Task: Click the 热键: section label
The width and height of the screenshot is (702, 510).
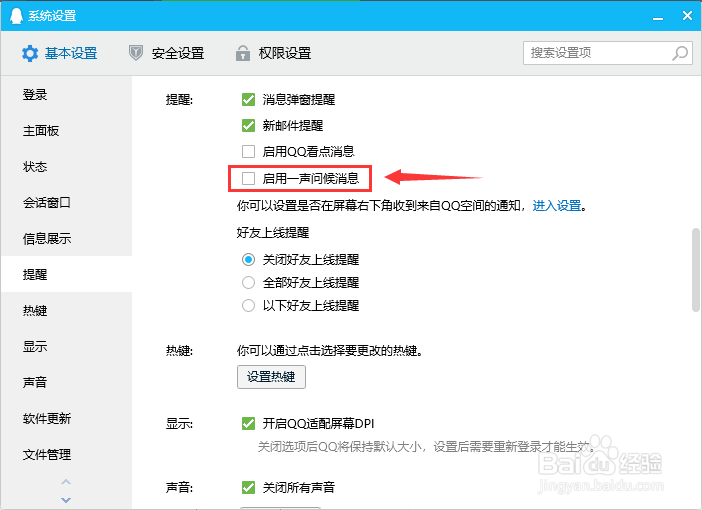Action: [x=179, y=351]
